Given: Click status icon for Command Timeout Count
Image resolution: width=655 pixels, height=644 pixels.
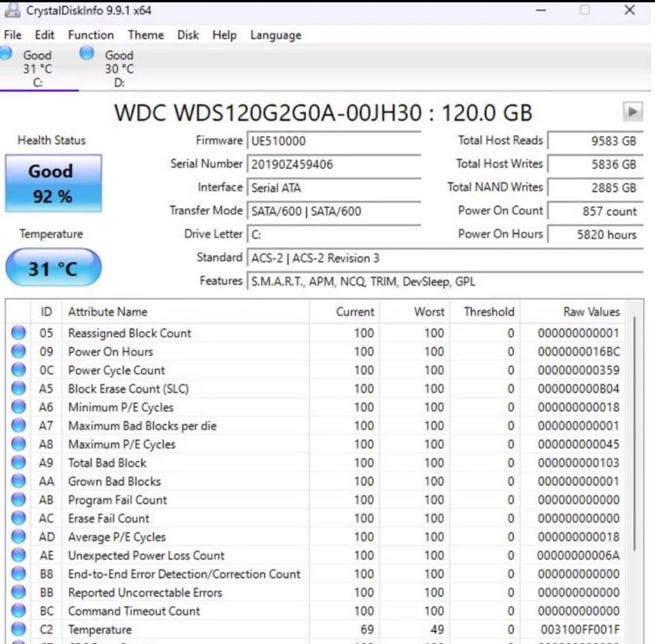Looking at the screenshot, I should (19, 611).
